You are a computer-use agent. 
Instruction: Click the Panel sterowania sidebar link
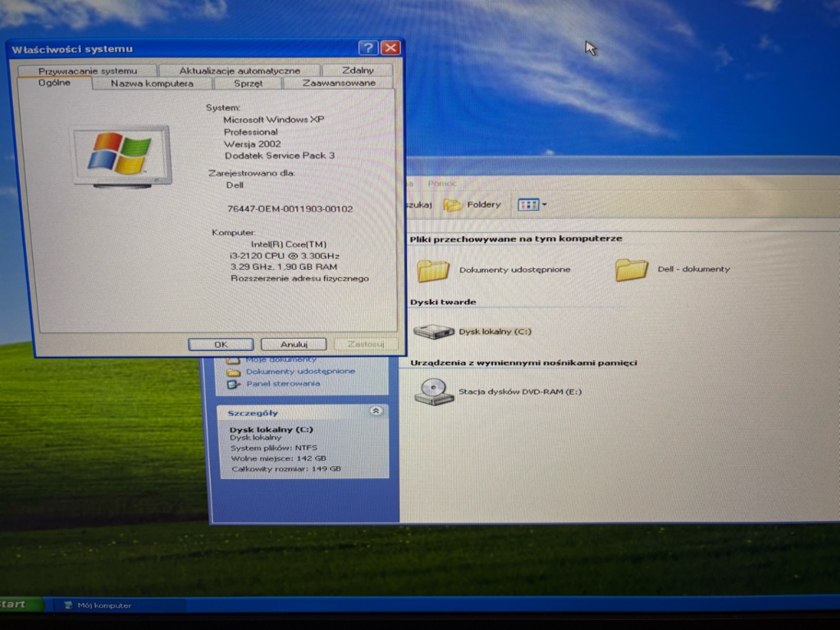[283, 384]
